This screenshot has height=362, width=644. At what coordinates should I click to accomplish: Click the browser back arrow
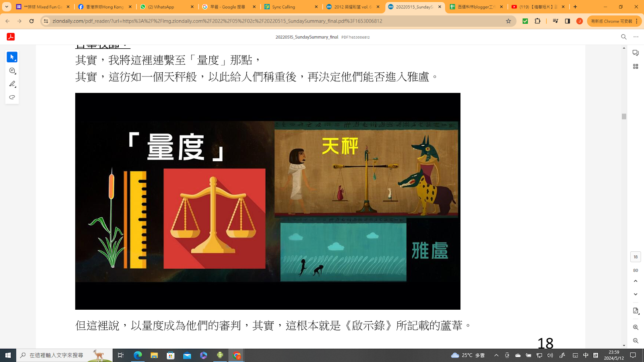point(8,21)
